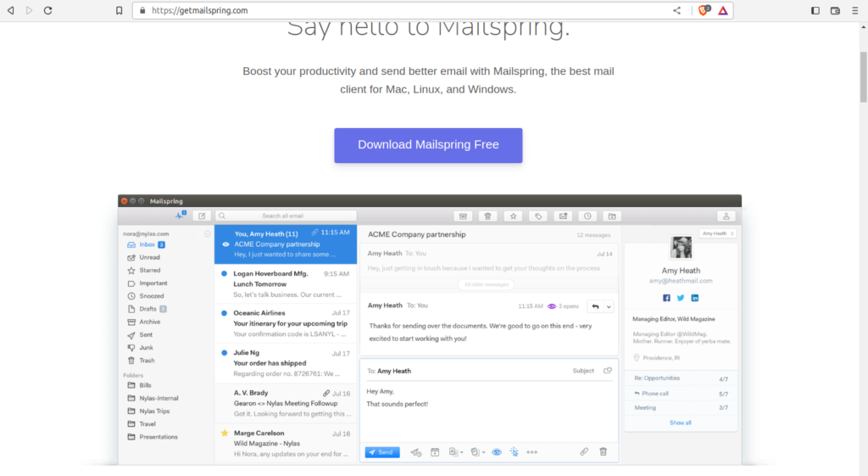Open the Brave wallet icon
868x476 pixels.
[835, 10]
